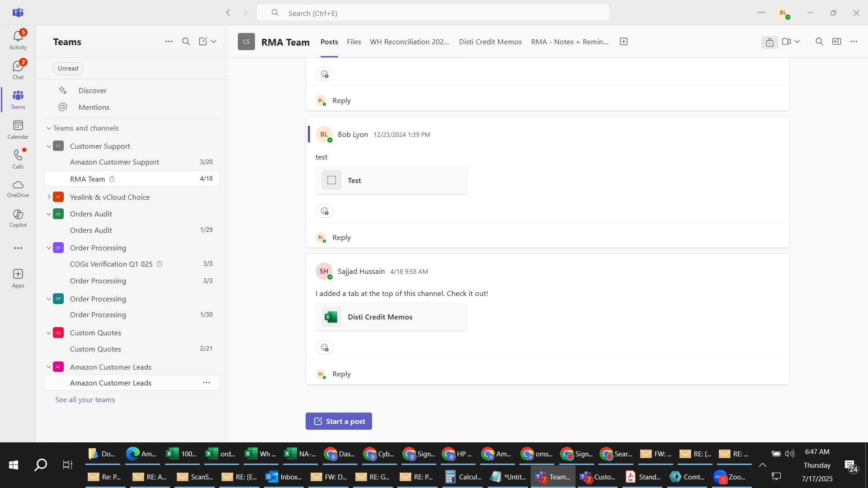Viewport: 868px width, 488px height.
Task: Reply to Sajjad Hussain's post
Action: (x=341, y=374)
